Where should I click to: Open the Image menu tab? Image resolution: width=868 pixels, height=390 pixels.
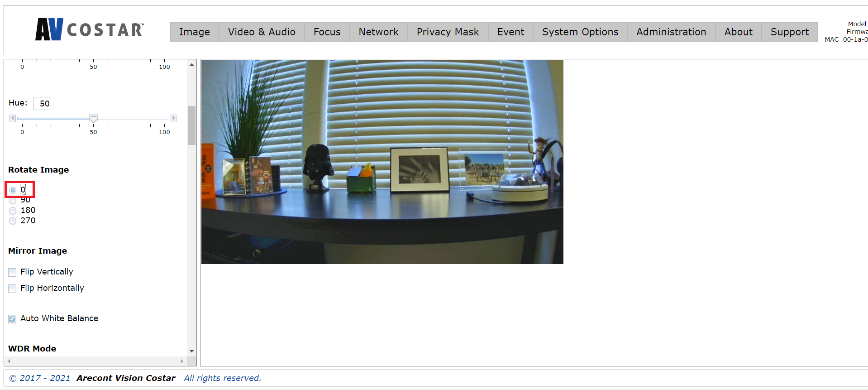point(194,32)
